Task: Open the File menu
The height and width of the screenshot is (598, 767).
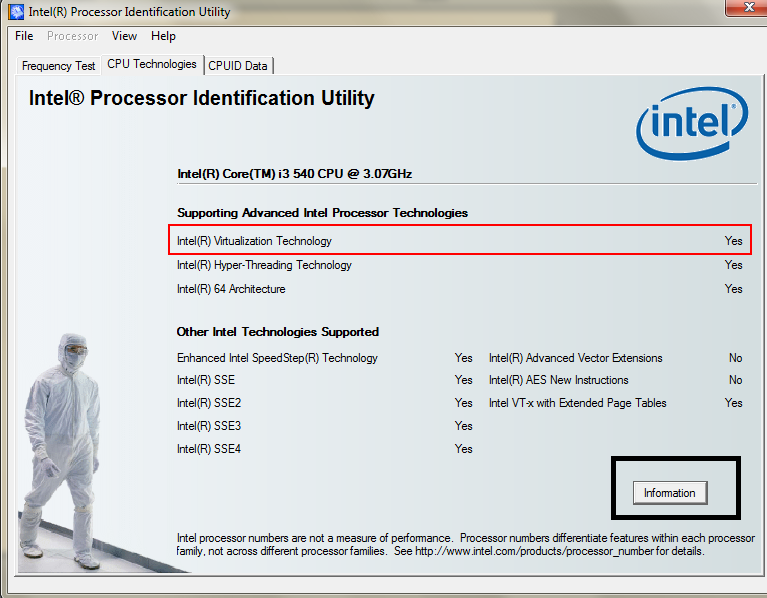Action: (x=24, y=36)
